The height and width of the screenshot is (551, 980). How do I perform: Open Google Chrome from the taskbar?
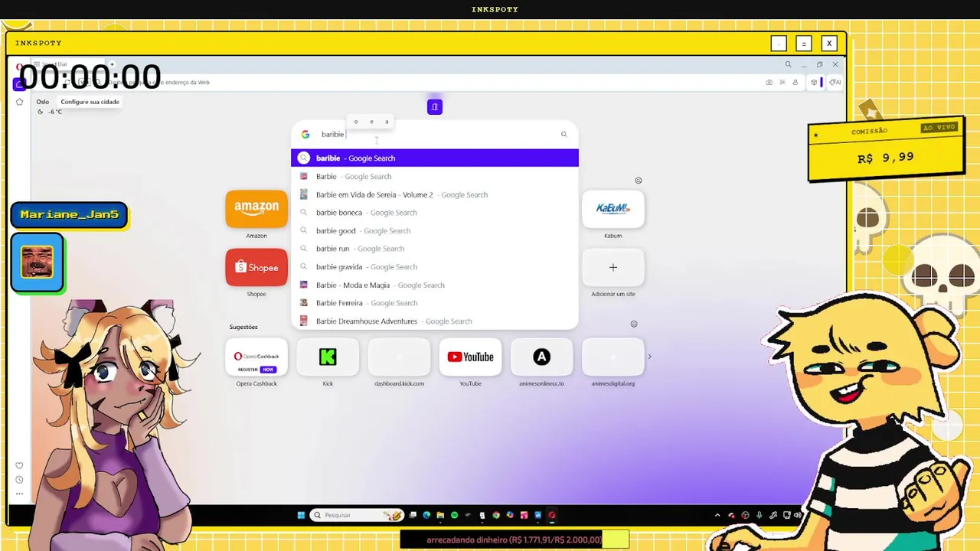click(x=496, y=515)
